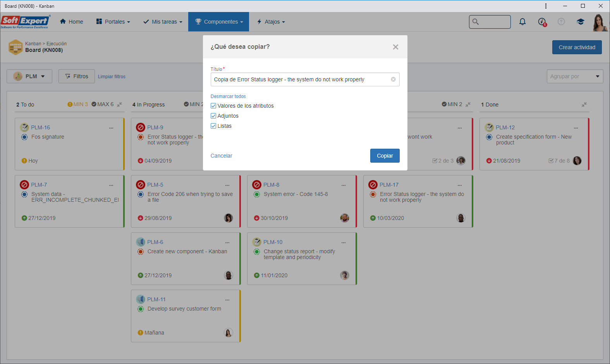
Task: Uncheck Valores de los atributos
Action: pyautogui.click(x=213, y=106)
